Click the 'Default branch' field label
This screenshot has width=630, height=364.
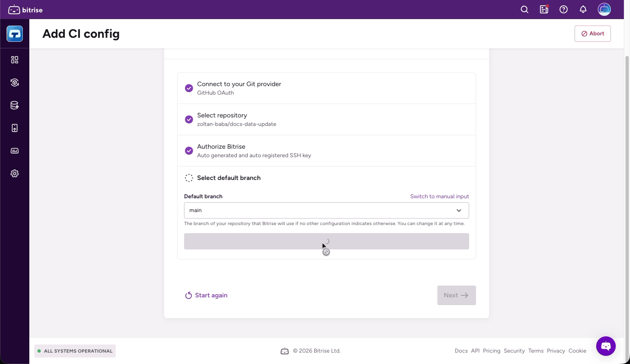tap(203, 196)
